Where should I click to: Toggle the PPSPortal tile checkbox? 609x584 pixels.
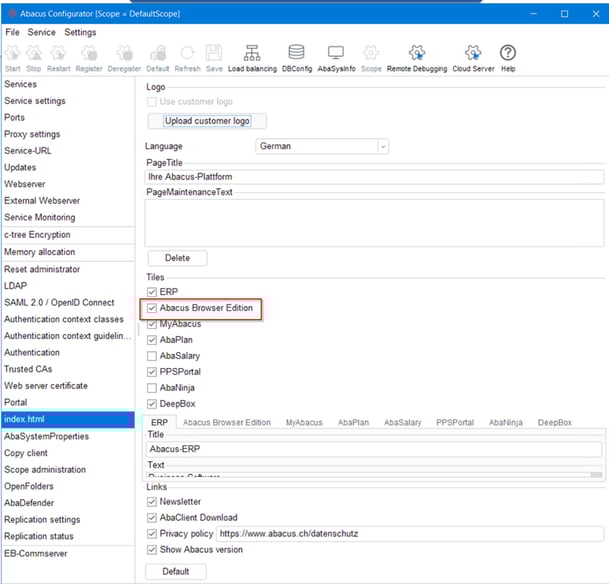click(152, 372)
